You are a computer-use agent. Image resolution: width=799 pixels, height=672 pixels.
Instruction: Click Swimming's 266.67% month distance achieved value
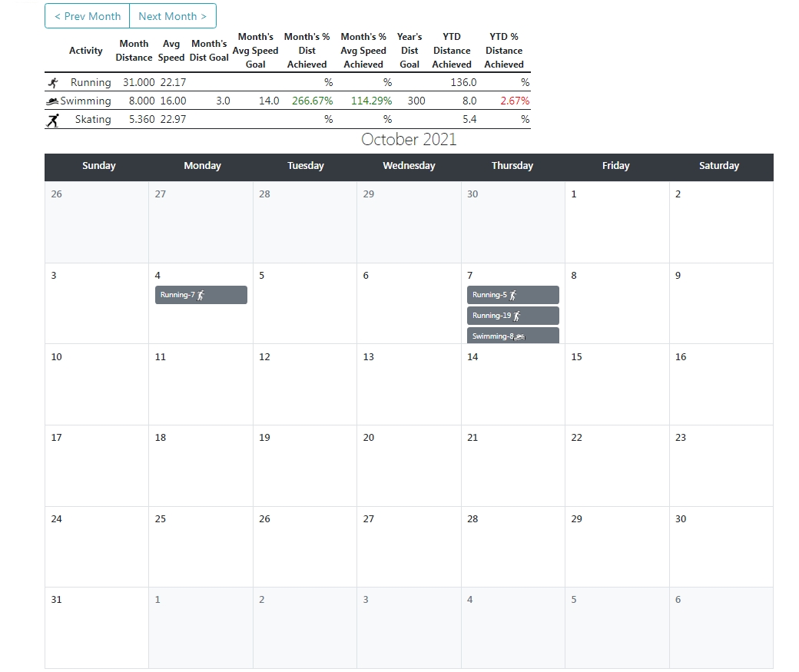point(312,101)
